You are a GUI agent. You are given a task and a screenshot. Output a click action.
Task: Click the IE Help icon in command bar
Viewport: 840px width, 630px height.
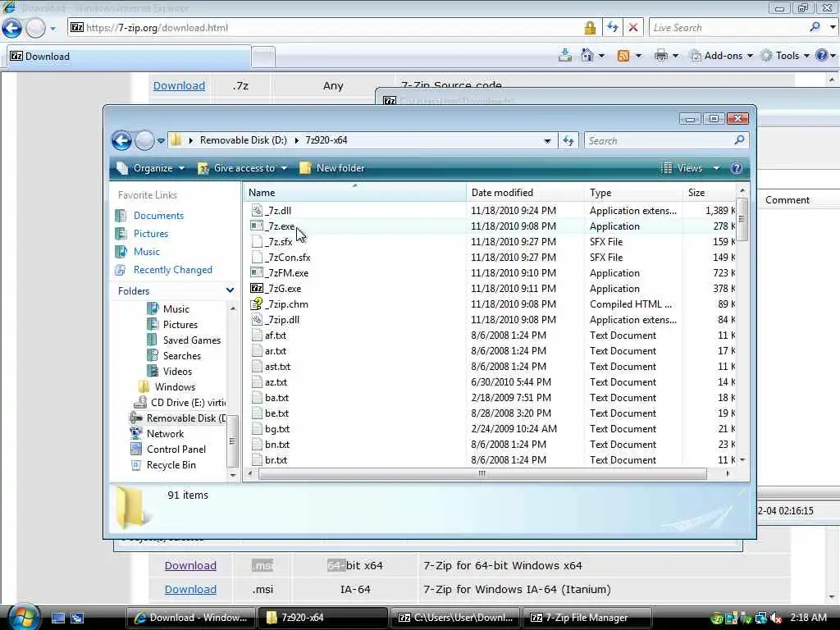(821, 55)
